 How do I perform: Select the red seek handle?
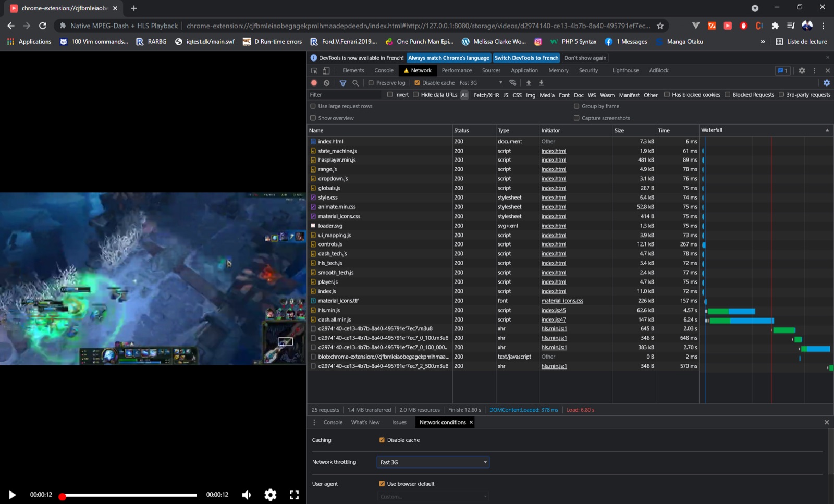point(62,497)
